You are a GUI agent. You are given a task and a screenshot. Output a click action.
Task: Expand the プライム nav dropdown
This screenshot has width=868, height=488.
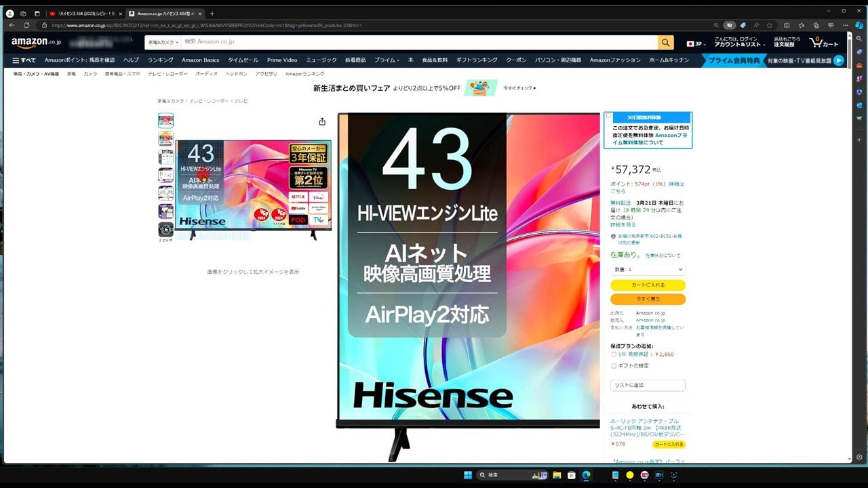[x=387, y=60]
